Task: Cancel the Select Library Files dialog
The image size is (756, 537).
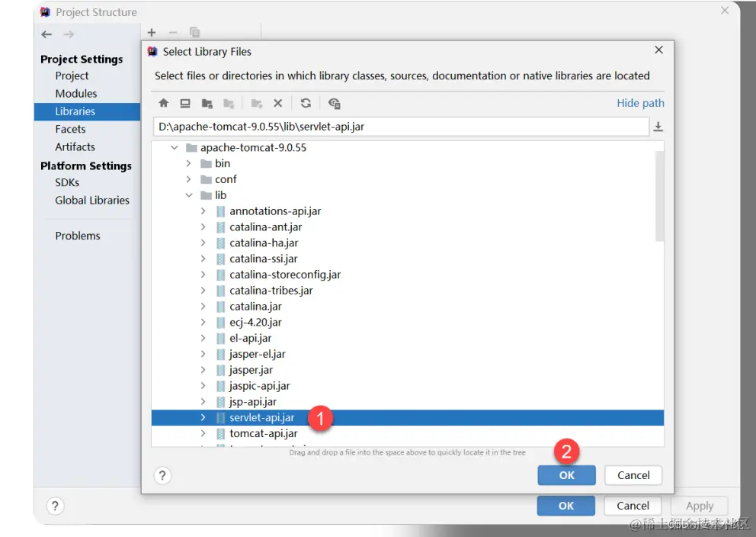Action: tap(633, 475)
